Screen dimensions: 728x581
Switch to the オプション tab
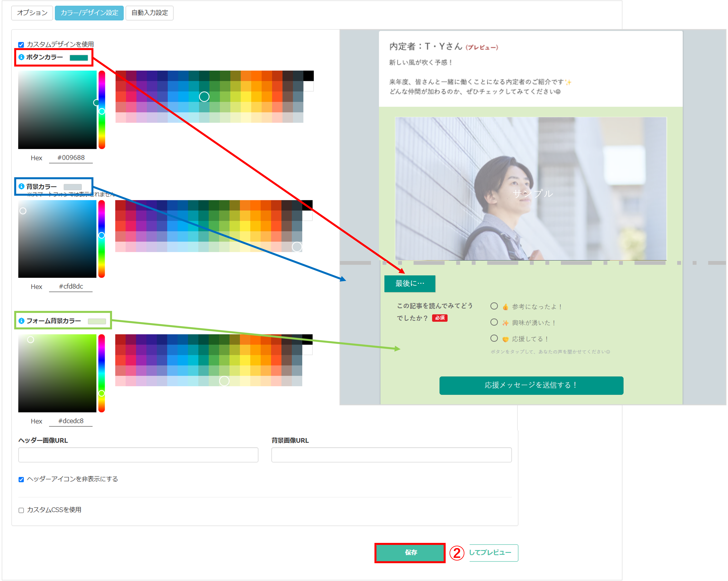[32, 13]
